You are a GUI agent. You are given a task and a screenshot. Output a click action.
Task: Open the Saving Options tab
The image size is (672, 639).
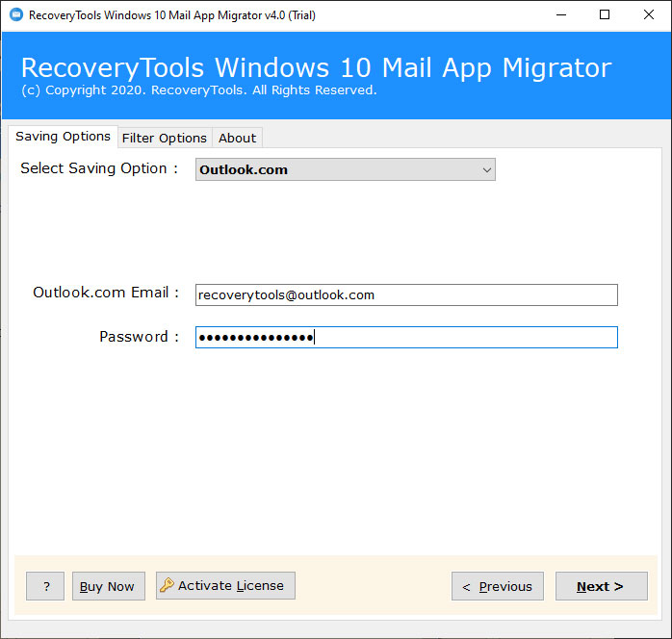pyautogui.click(x=63, y=137)
